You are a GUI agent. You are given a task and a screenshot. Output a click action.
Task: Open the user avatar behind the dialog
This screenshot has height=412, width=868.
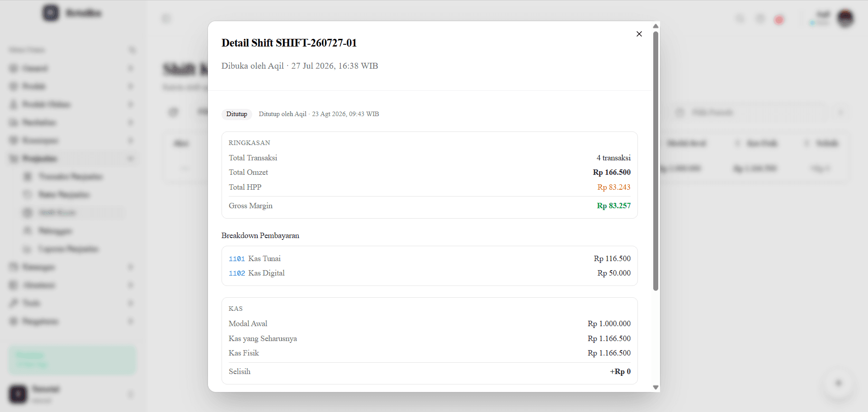845,19
